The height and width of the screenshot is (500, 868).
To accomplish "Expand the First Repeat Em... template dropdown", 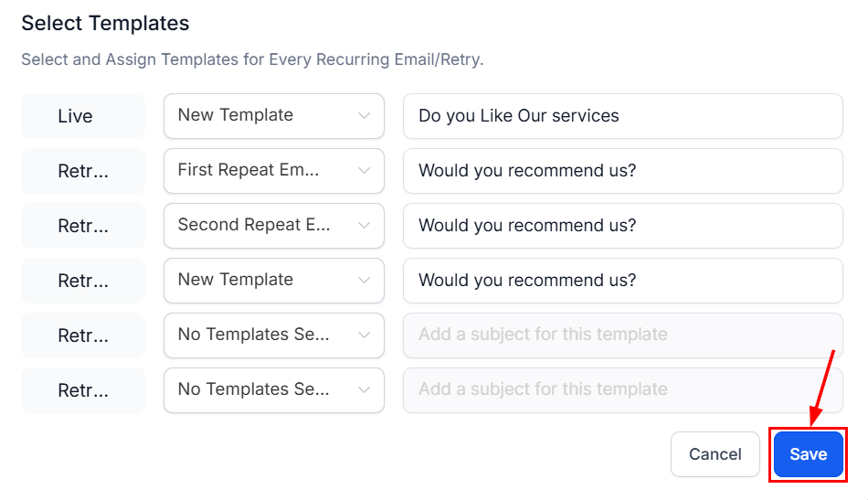I will [x=273, y=171].
